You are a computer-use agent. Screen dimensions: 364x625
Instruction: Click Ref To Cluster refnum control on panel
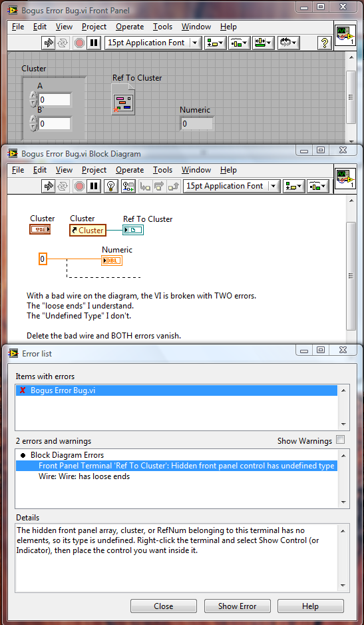pyautogui.click(x=124, y=99)
